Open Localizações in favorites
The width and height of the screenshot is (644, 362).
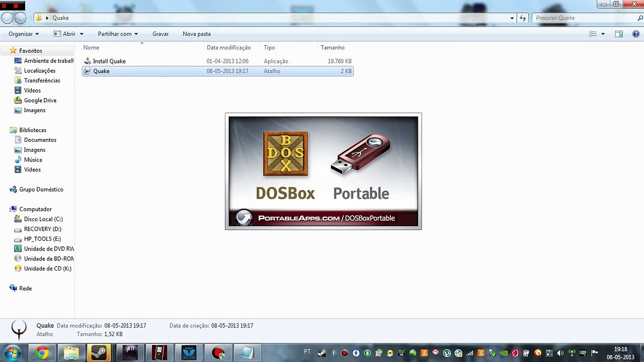[40, 71]
